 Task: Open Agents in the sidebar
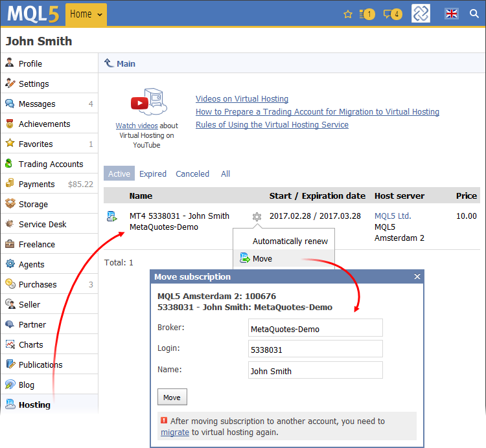point(49,264)
